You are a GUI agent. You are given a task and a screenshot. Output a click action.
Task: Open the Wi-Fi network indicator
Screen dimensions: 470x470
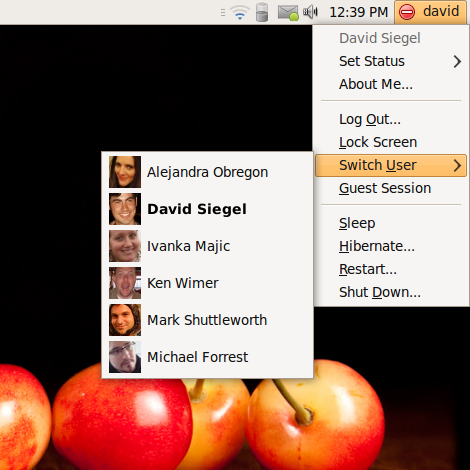pyautogui.click(x=240, y=13)
